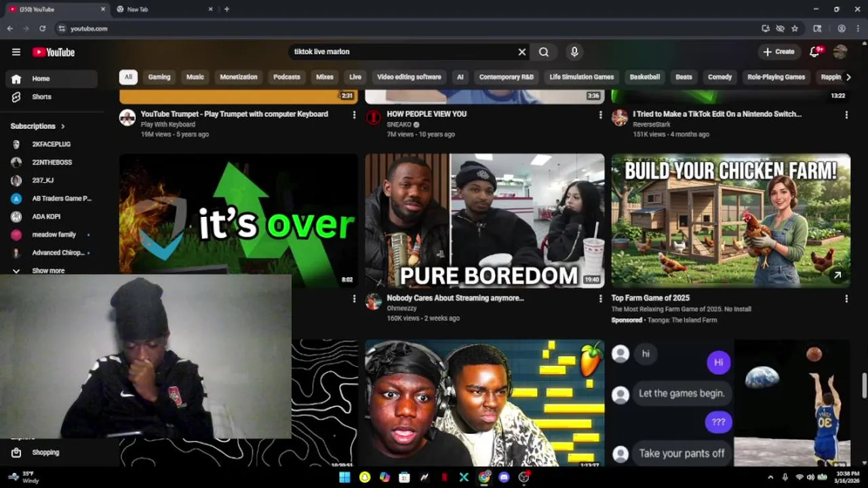Click the Create button
Image resolution: width=868 pixels, height=488 pixels.
pos(778,52)
